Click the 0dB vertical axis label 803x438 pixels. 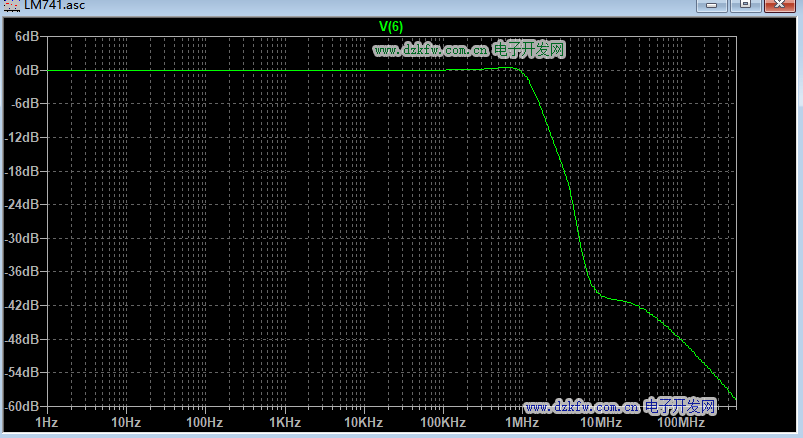click(27, 70)
